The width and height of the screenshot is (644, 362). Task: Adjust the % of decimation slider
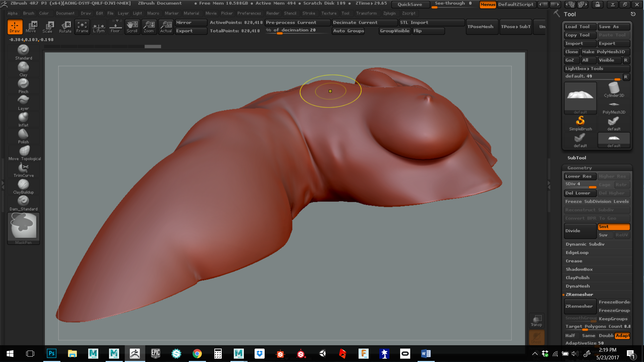click(298, 31)
